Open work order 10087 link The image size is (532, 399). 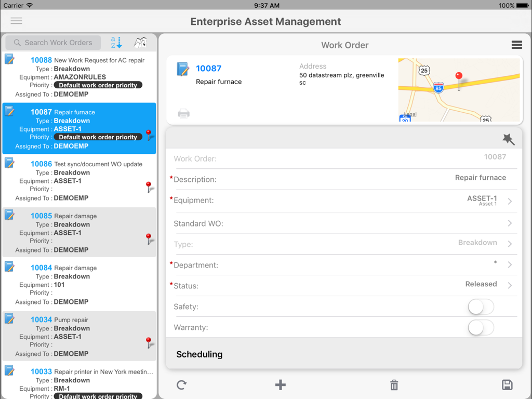click(208, 68)
